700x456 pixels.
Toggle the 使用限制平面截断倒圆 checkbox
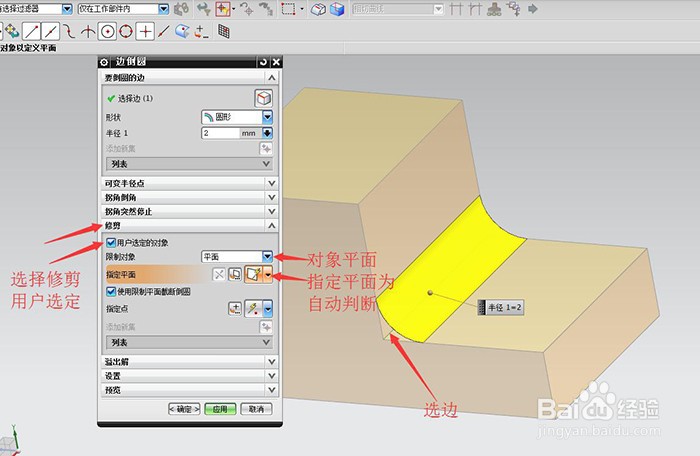pyautogui.click(x=111, y=292)
